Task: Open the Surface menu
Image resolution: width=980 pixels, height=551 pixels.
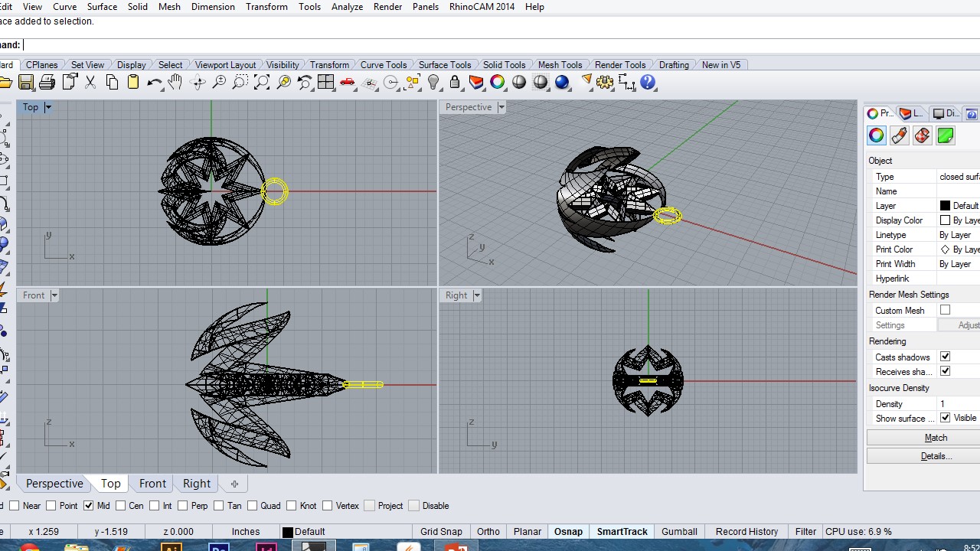Action: click(102, 7)
